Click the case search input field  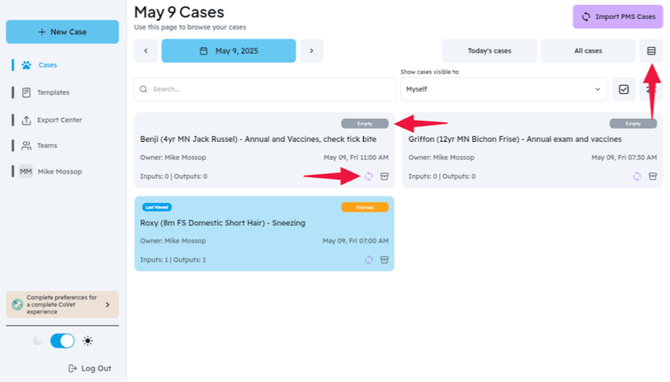tap(265, 89)
